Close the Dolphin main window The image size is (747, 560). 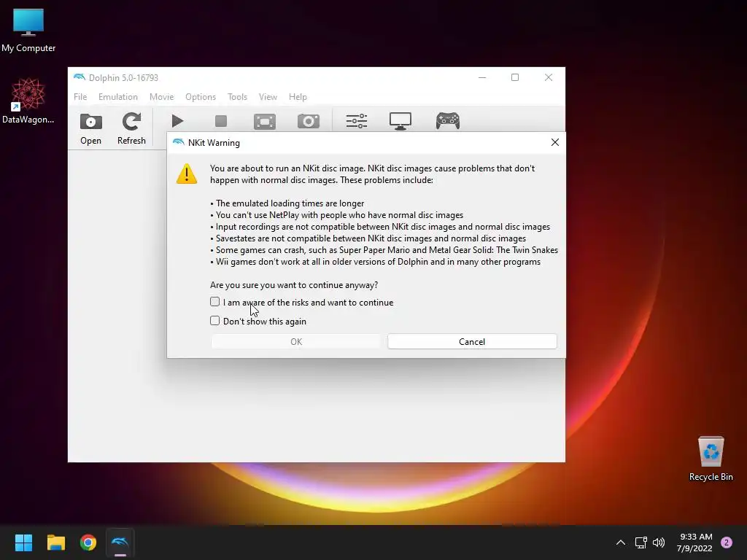pos(549,77)
